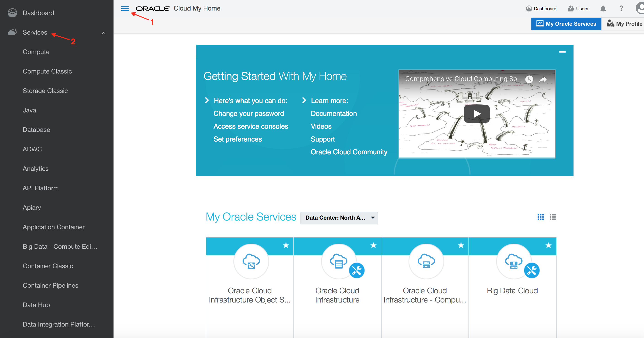
Task: Expand the 'Learn more' chevron
Action: [304, 100]
